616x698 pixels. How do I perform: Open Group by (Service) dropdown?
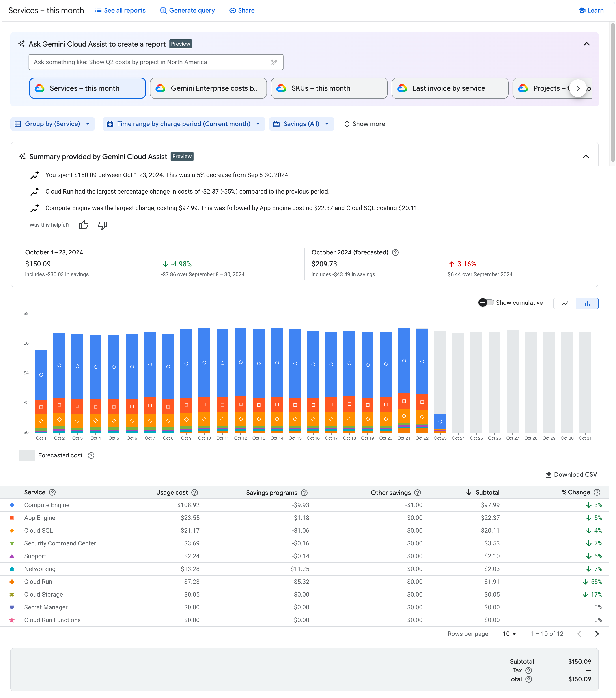[53, 124]
